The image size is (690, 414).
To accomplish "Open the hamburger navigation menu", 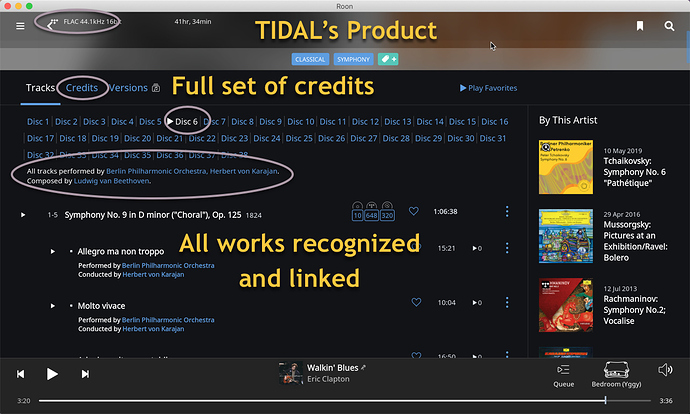I will click(20, 26).
